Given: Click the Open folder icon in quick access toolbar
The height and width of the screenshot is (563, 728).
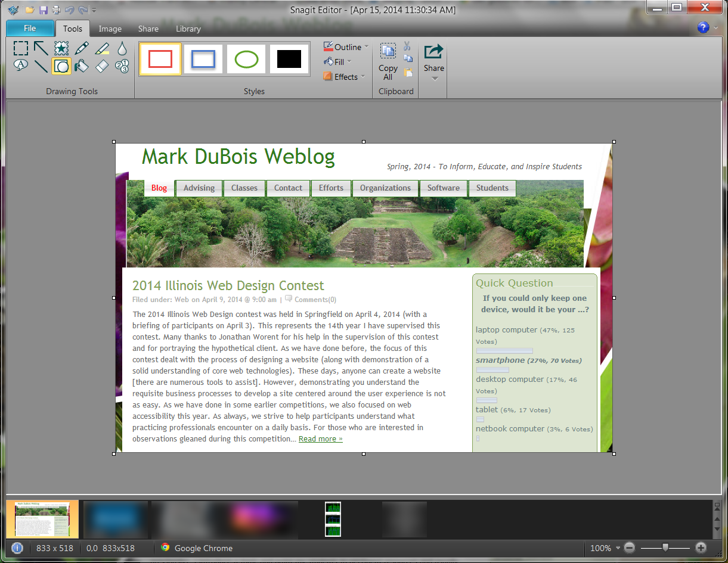Looking at the screenshot, I should (29, 10).
